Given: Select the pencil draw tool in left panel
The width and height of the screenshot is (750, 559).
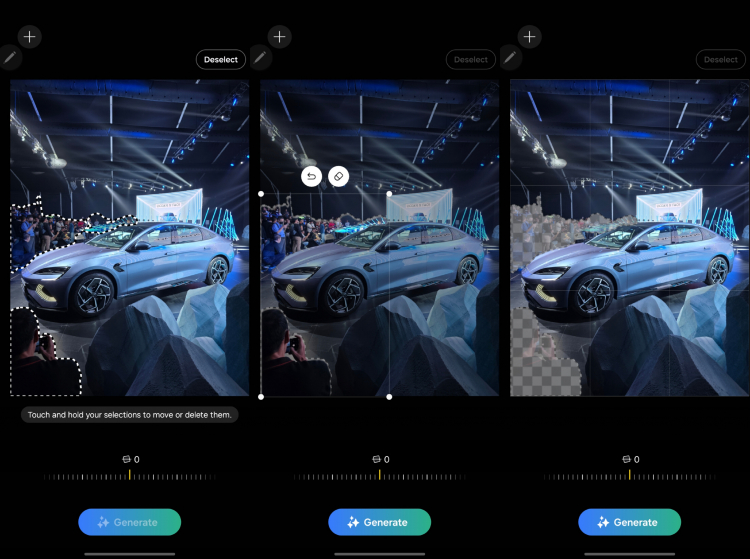Looking at the screenshot, I should (x=11, y=58).
